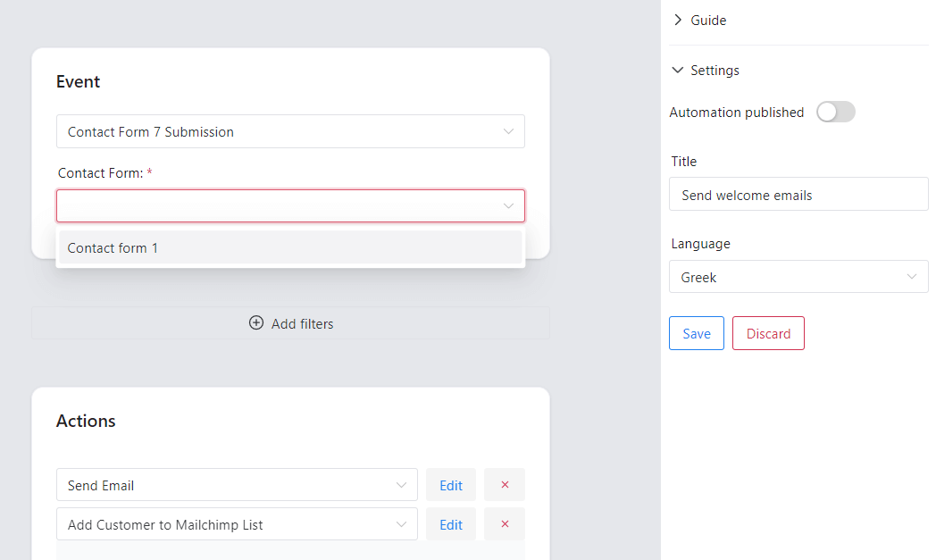Viewport: 936px width, 560px height.
Task: Select the Contact form 1 option
Action: 290,247
